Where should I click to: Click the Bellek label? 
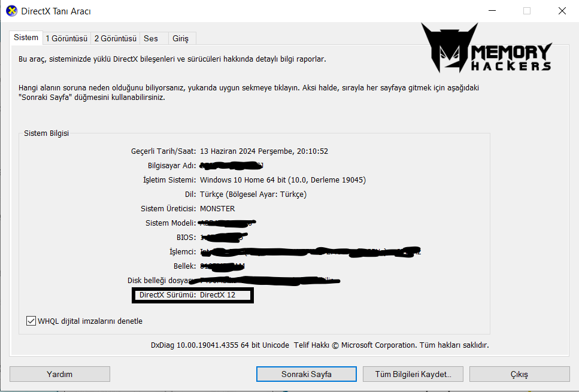[x=185, y=266]
